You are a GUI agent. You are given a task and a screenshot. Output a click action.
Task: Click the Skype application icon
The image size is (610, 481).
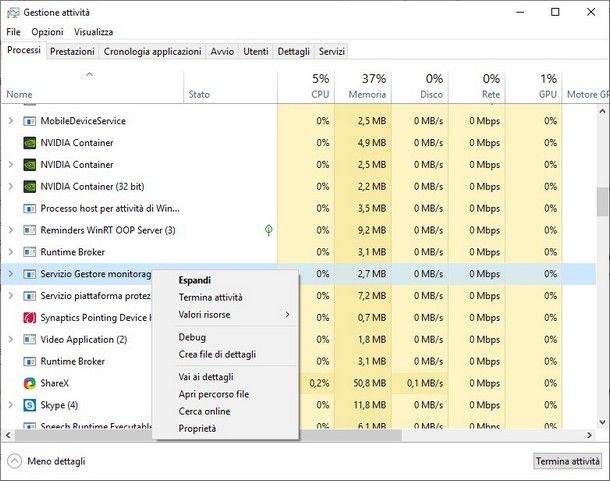click(30, 405)
